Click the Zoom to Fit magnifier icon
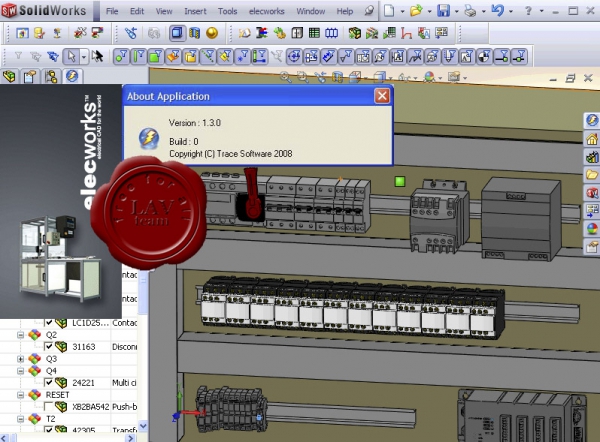Image resolution: width=600 pixels, height=442 pixels. pos(285,77)
